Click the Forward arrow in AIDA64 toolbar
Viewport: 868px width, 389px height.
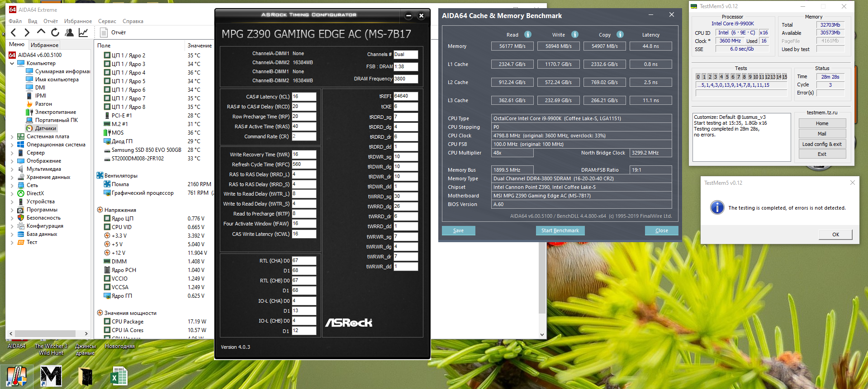(27, 33)
